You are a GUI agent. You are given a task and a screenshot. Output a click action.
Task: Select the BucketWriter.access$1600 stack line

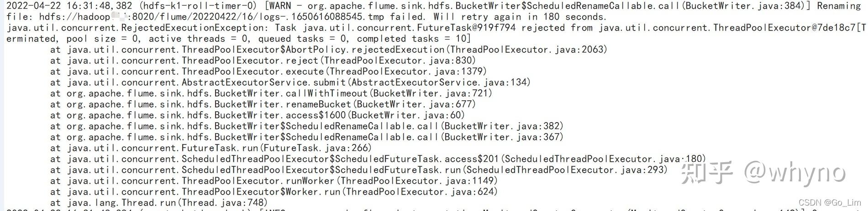pyautogui.click(x=258, y=115)
